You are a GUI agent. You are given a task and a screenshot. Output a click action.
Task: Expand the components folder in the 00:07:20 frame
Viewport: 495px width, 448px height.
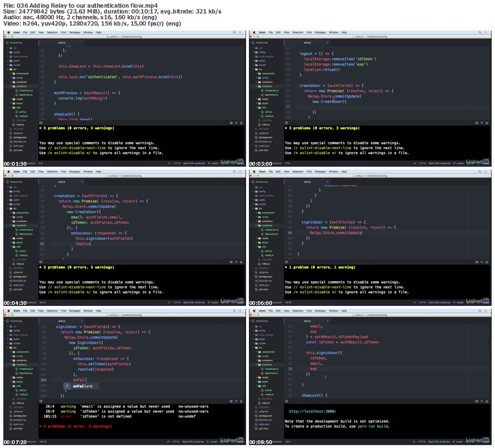click(x=11, y=352)
